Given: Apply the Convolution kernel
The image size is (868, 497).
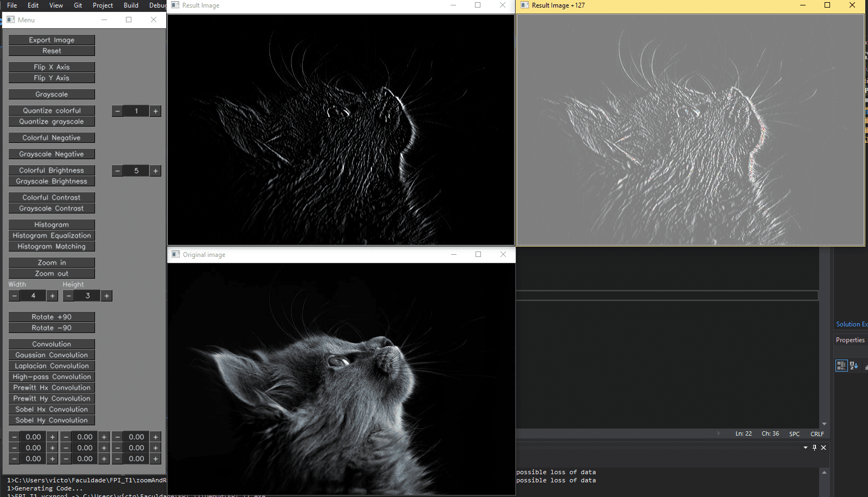Looking at the screenshot, I should click(x=52, y=344).
